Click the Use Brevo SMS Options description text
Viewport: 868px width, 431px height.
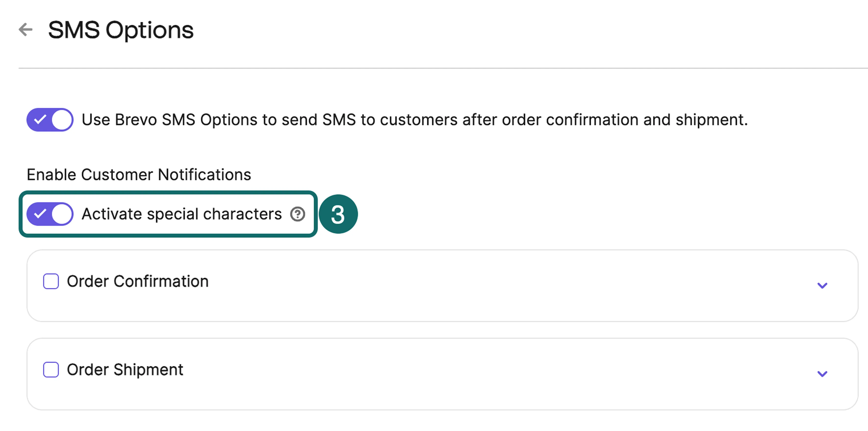[x=414, y=120]
